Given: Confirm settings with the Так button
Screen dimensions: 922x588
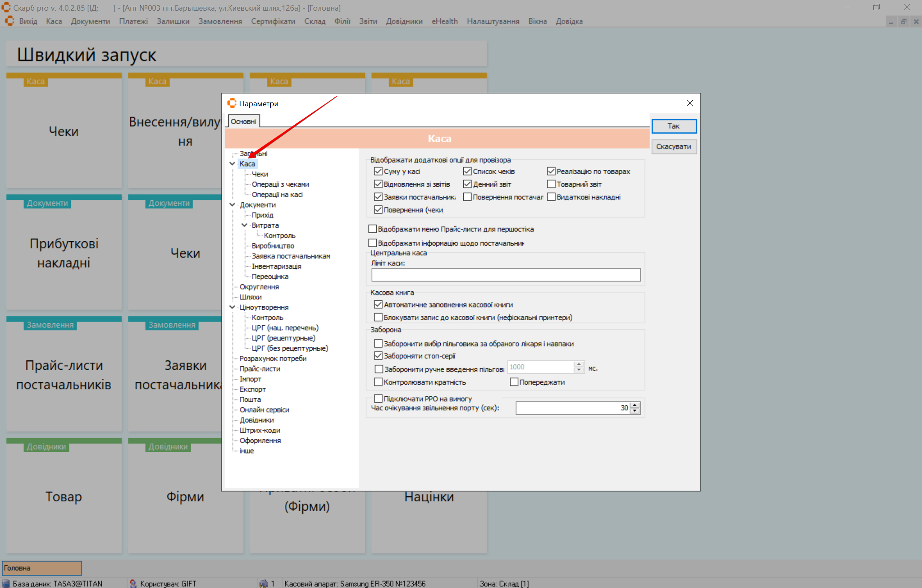Looking at the screenshot, I should 673,126.
